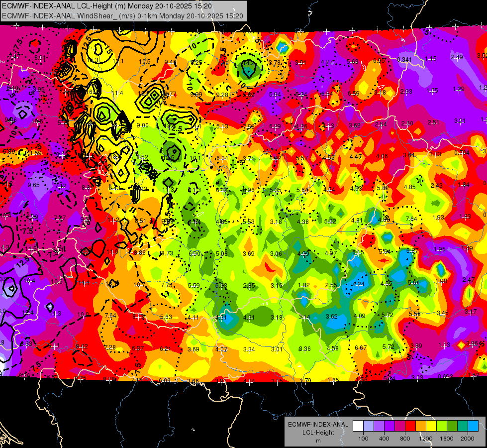
Task: Click the grid value 5.94
Action: click(x=275, y=94)
